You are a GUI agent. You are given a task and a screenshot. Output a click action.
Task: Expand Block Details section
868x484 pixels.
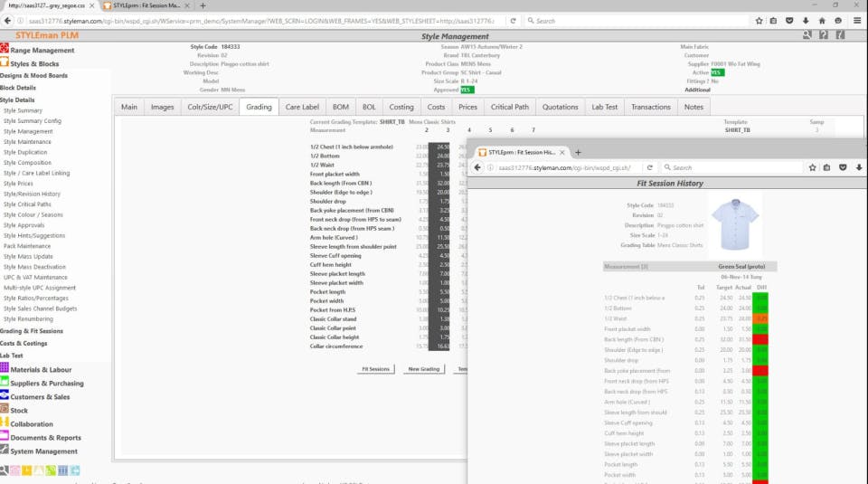click(x=18, y=88)
